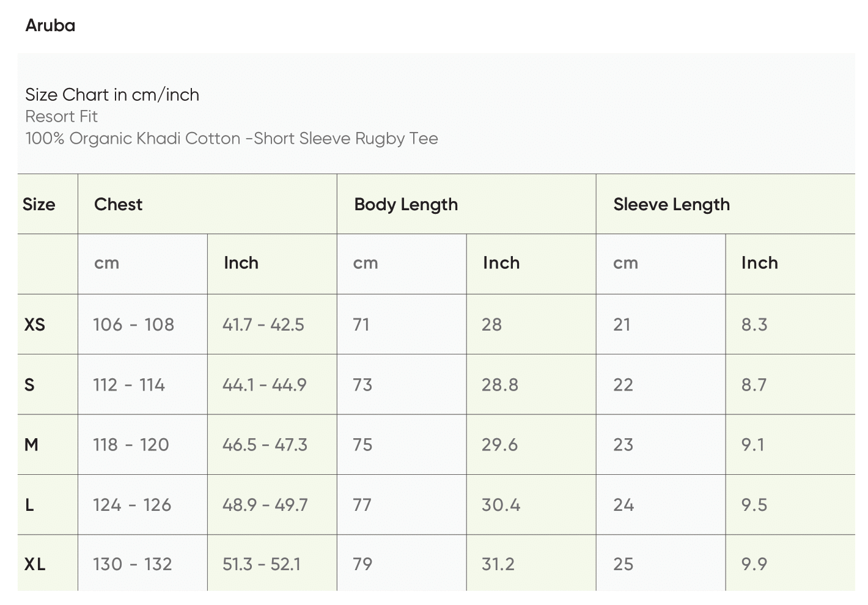Click the 8.3 sleeve length inch cell
868x605 pixels.
[x=754, y=324]
